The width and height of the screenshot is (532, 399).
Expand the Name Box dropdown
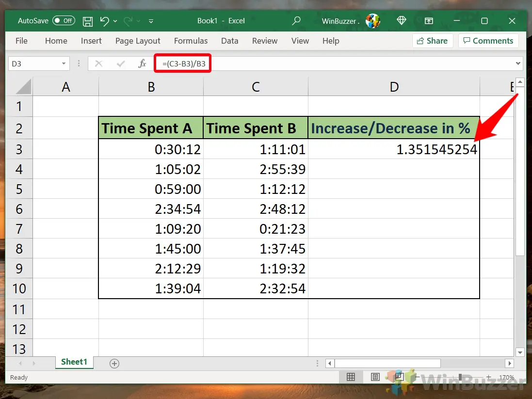(63, 64)
